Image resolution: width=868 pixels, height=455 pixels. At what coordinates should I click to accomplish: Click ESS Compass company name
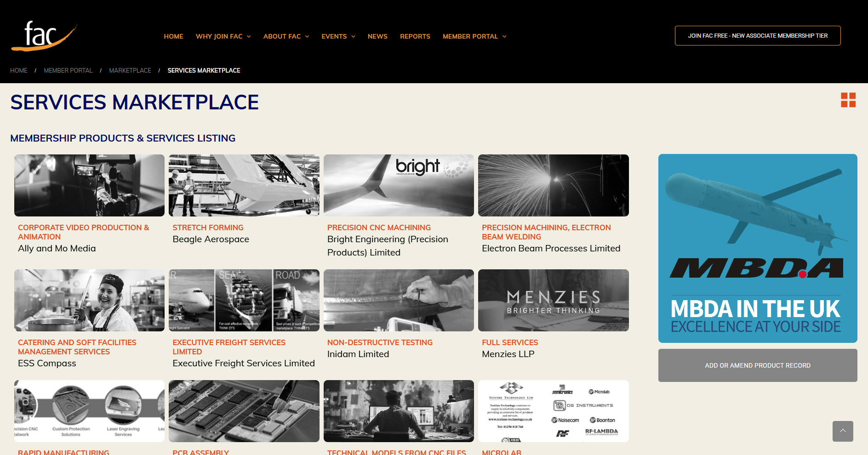(47, 363)
